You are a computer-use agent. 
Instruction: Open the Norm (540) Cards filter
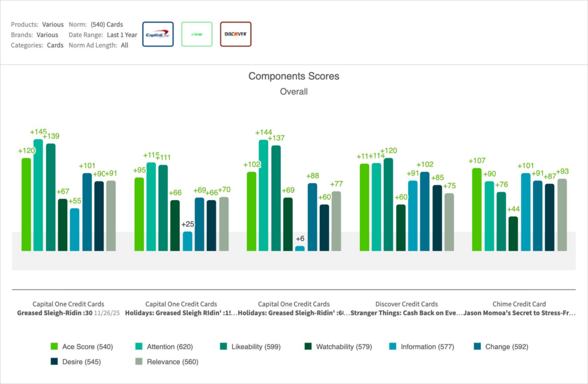tap(107, 25)
